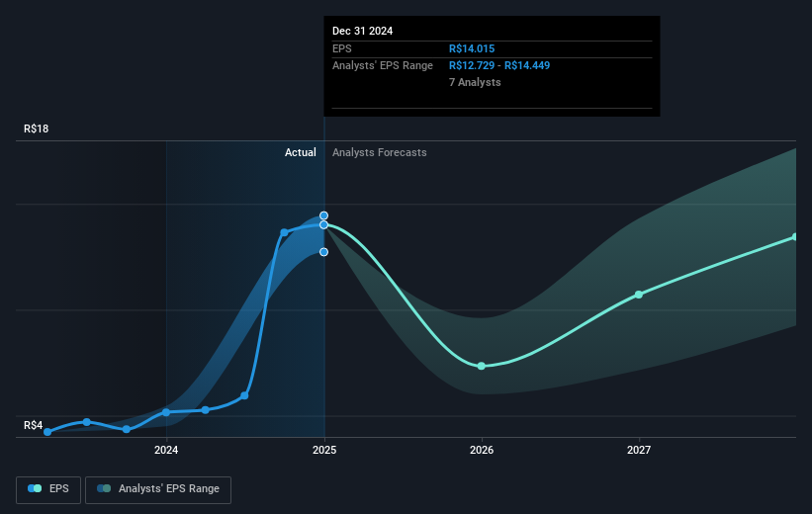Image resolution: width=812 pixels, height=514 pixels.
Task: Toggle the Analysts' EPS Range legend
Action: coord(158,489)
